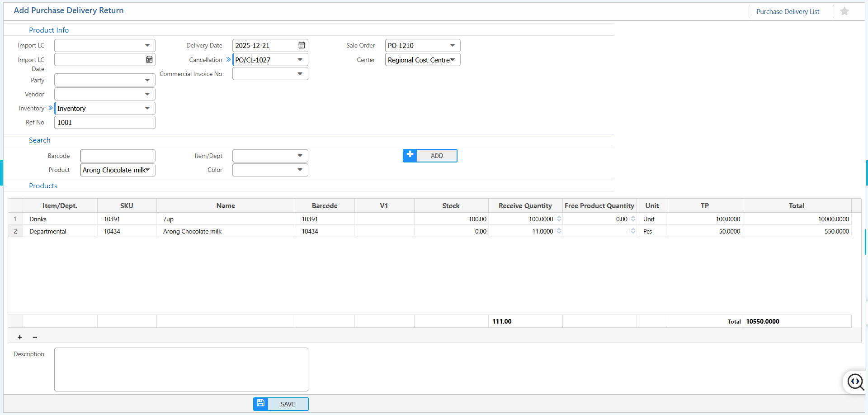Image resolution: width=868 pixels, height=415 pixels.
Task: Open the Import LC Date calendar icon
Action: (149, 59)
